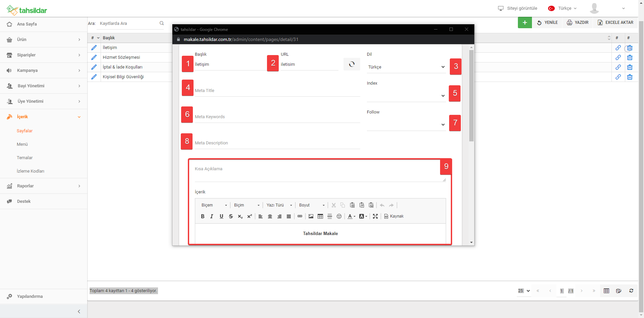Expand the Siparişler sidebar menu

[x=44, y=55]
